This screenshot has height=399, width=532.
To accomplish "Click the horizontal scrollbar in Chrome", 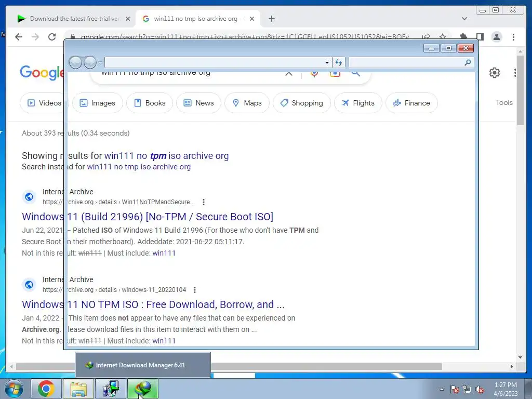I will tap(229, 366).
